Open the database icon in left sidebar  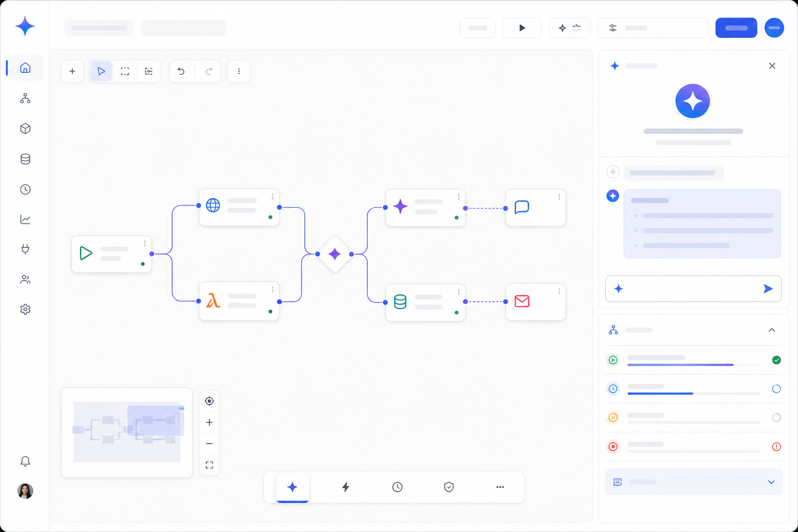pyautogui.click(x=25, y=159)
